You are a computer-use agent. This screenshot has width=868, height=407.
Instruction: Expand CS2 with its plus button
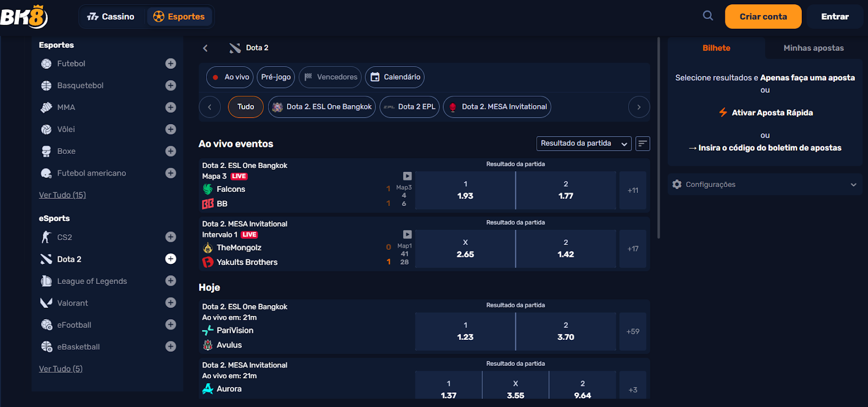170,237
